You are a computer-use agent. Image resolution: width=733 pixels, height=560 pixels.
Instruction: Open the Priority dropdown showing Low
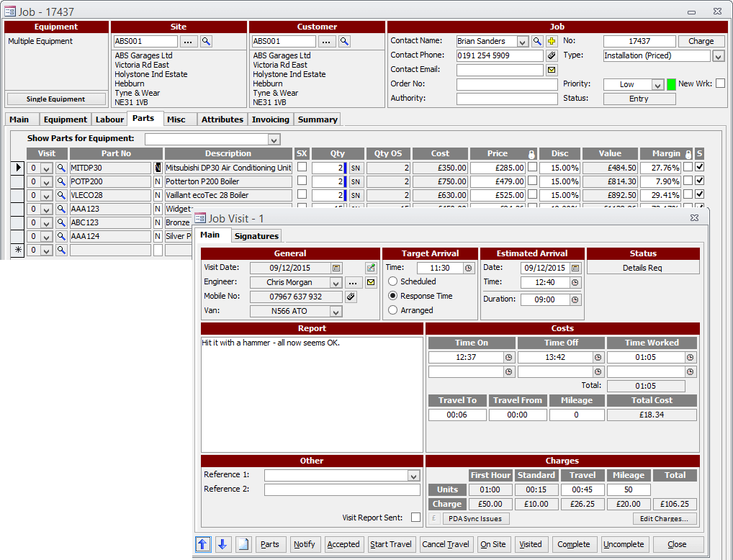(657, 83)
